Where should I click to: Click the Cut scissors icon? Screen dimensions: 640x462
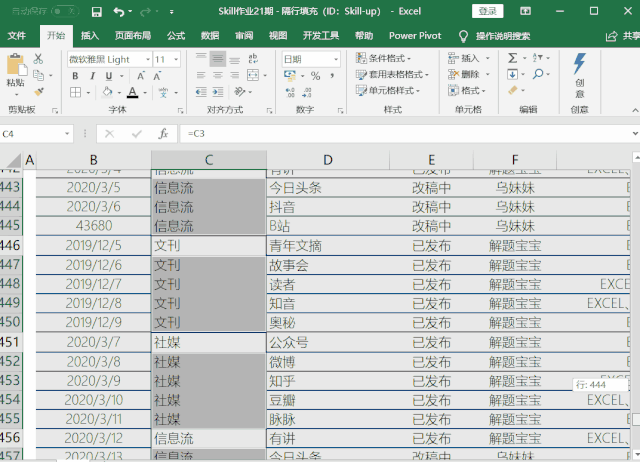tap(39, 59)
